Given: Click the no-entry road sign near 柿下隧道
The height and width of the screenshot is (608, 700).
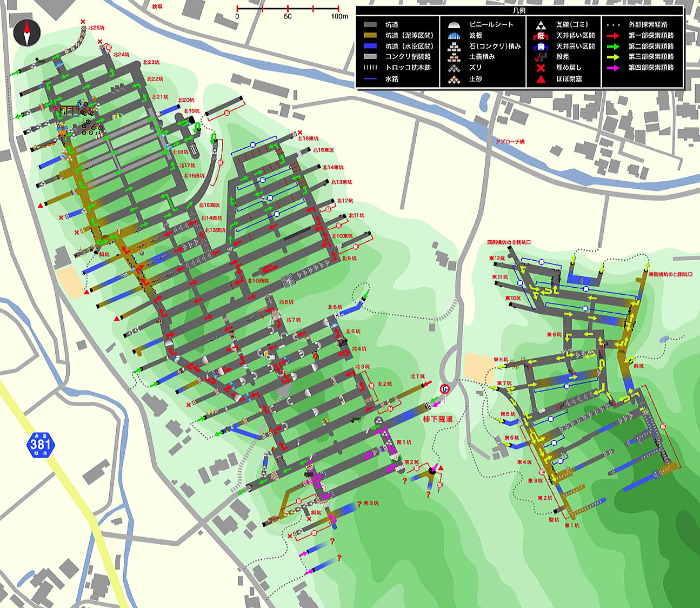Looking at the screenshot, I should point(445,389).
